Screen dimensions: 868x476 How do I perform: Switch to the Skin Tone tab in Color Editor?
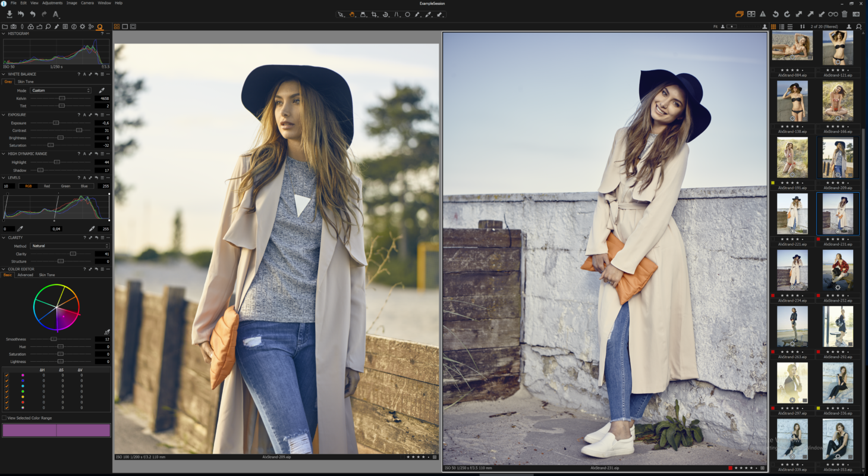pyautogui.click(x=46, y=275)
